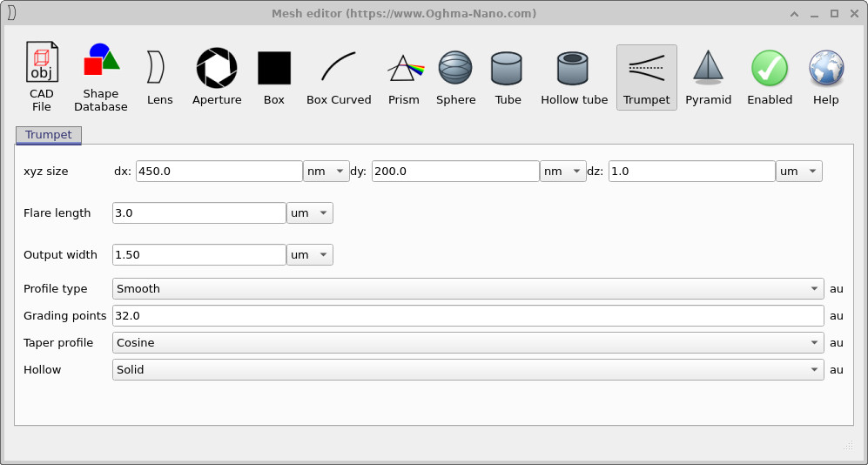Maximize the Mesh editor window

click(x=834, y=14)
